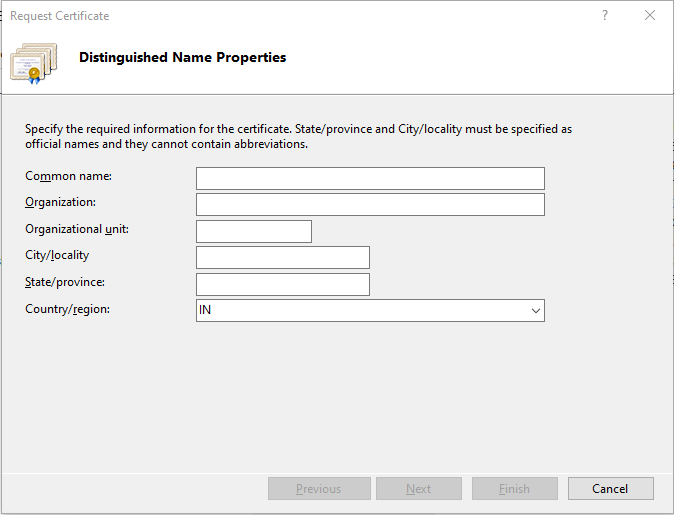Click into the City/locality field
Screen dimensions: 674x515
(283, 258)
